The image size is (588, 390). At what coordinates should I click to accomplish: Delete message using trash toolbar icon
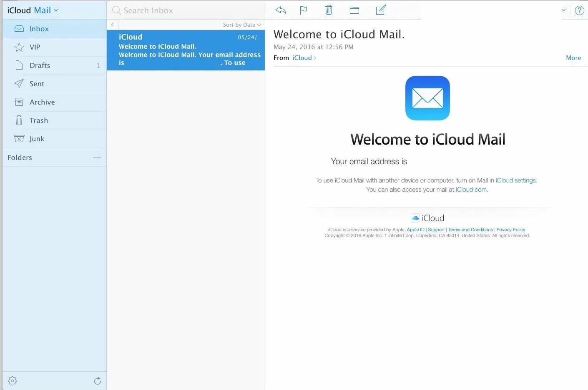pyautogui.click(x=329, y=10)
